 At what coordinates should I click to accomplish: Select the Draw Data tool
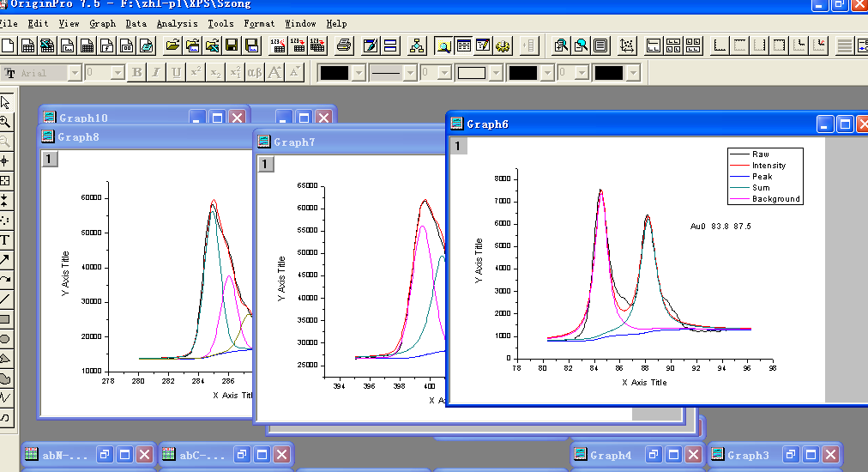point(5,220)
